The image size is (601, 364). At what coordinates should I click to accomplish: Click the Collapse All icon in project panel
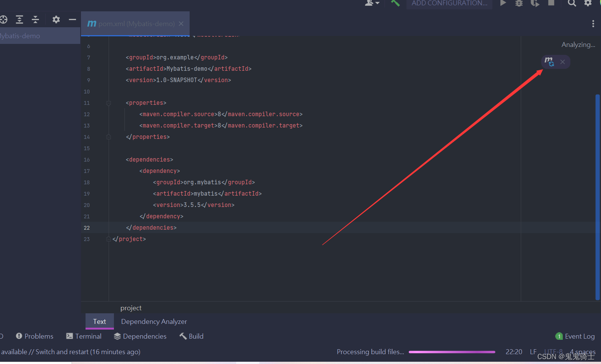coord(36,19)
